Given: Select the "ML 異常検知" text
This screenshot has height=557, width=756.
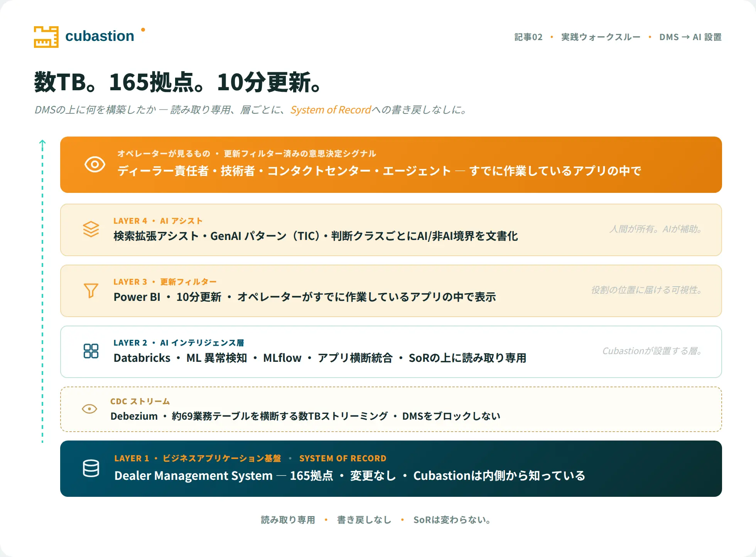Looking at the screenshot, I should point(217,358).
